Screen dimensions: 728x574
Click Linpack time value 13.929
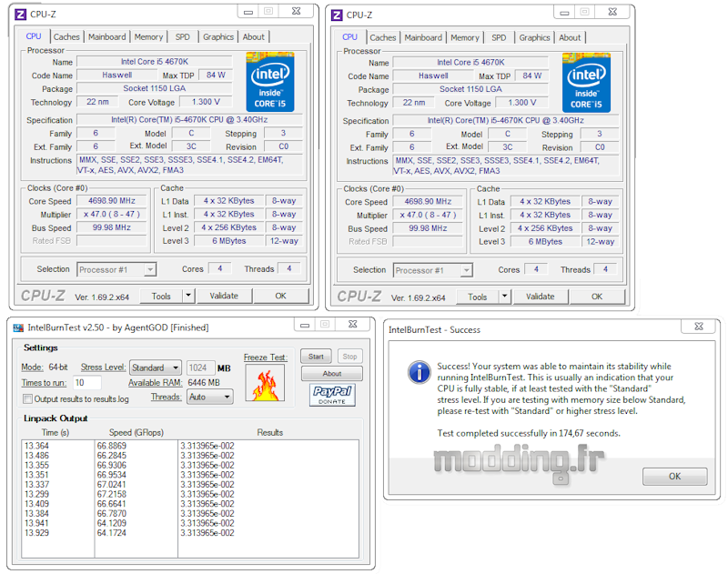click(x=36, y=533)
